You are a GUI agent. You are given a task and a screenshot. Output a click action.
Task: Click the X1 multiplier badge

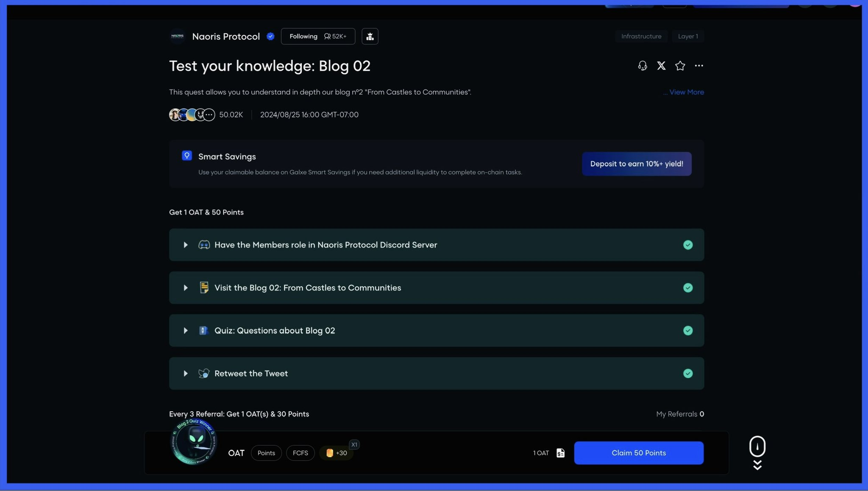[354, 444]
